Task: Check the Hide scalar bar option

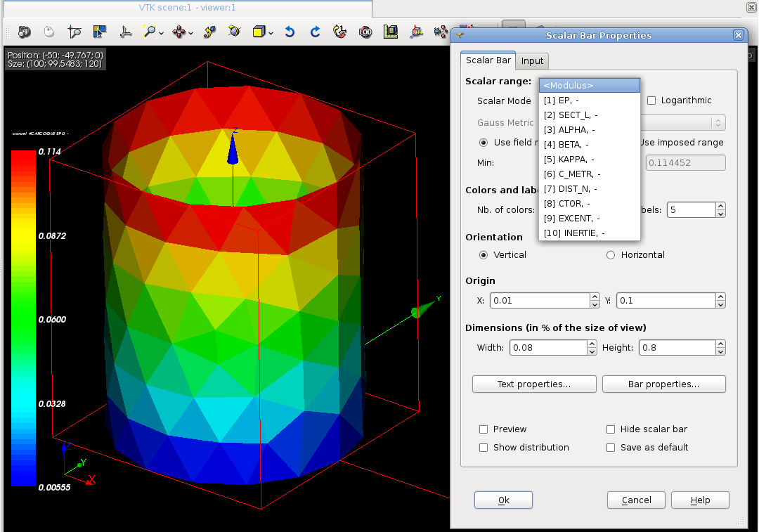Action: [611, 429]
